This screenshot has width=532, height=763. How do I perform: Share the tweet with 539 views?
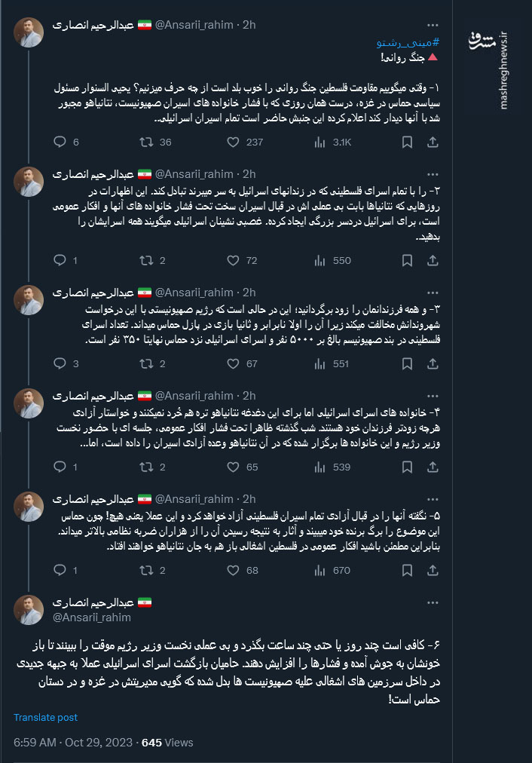click(433, 467)
